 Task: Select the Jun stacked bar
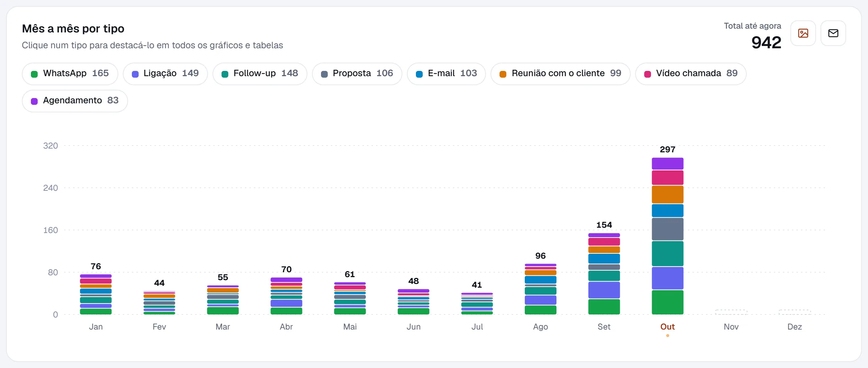tap(413, 302)
